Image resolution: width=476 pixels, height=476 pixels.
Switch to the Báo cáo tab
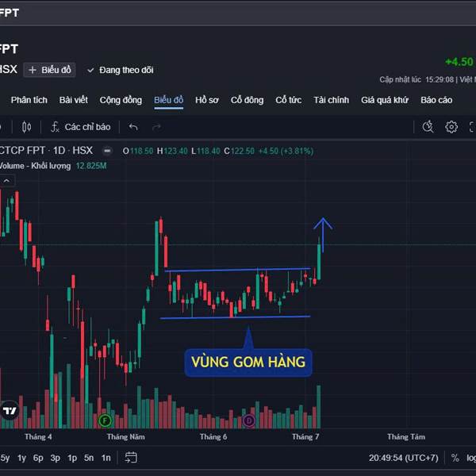(436, 100)
